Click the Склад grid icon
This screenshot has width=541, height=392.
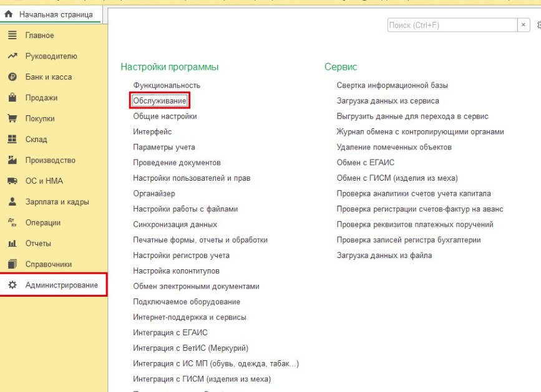pyautogui.click(x=12, y=139)
